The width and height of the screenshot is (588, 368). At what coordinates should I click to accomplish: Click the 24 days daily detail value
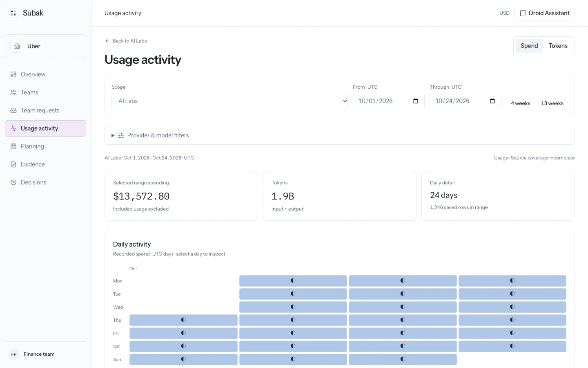(x=443, y=195)
